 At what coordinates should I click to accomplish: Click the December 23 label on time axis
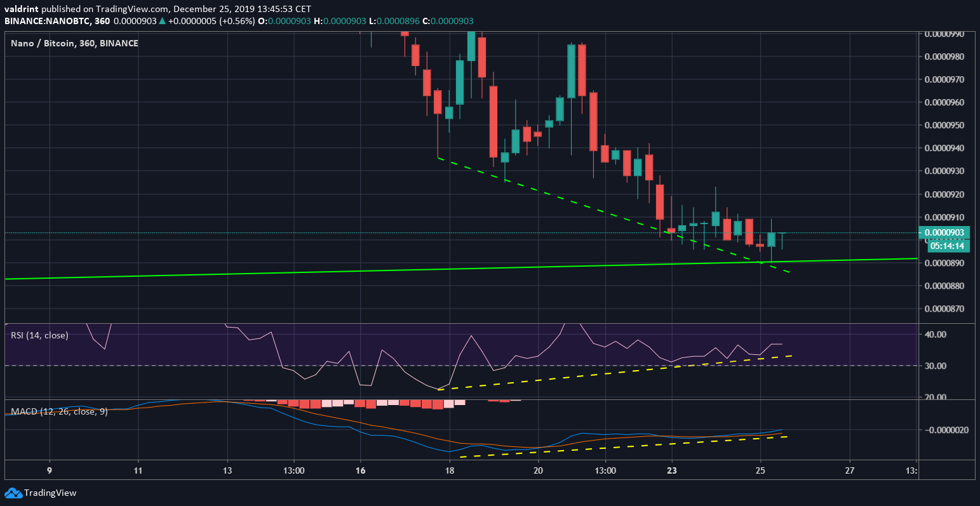click(672, 471)
